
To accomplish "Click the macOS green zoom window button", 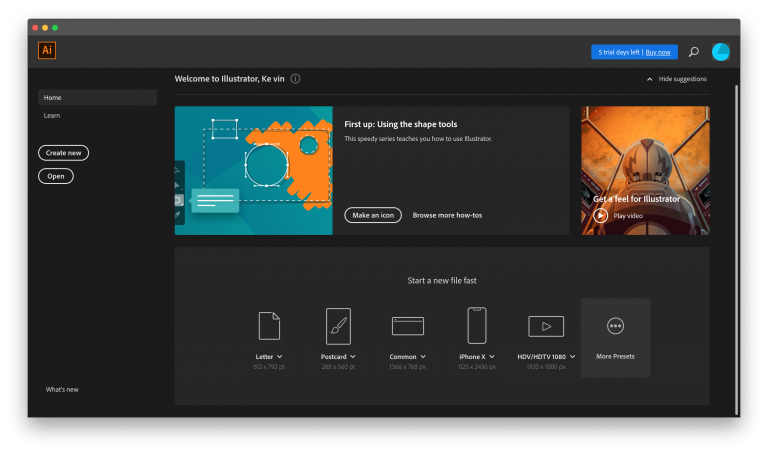I will 55,27.
